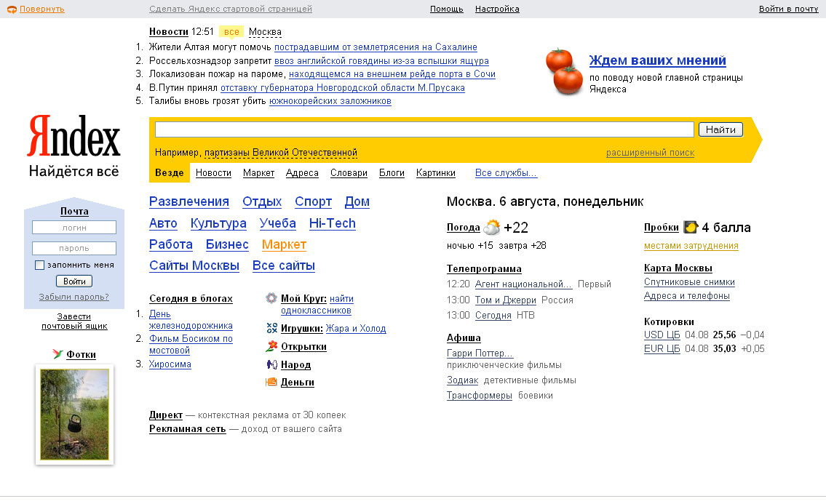
Task: Click the example query партизаны Великой Отечественной
Action: click(x=281, y=153)
